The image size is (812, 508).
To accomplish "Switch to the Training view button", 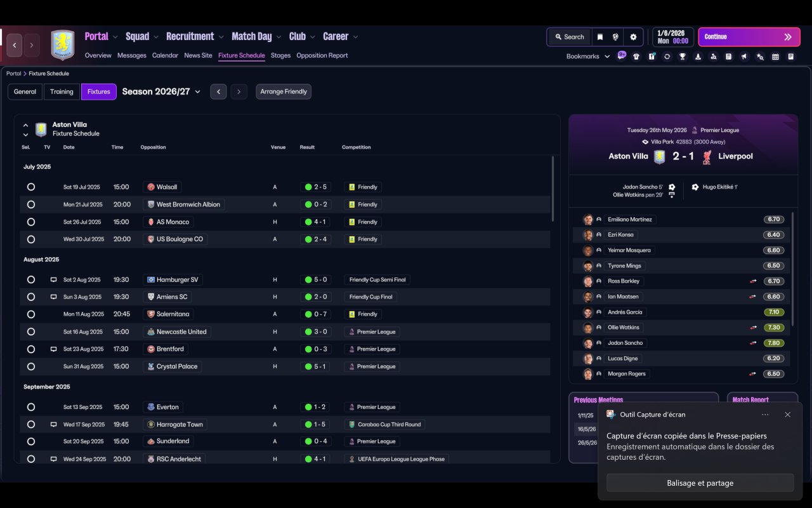I will [x=62, y=91].
